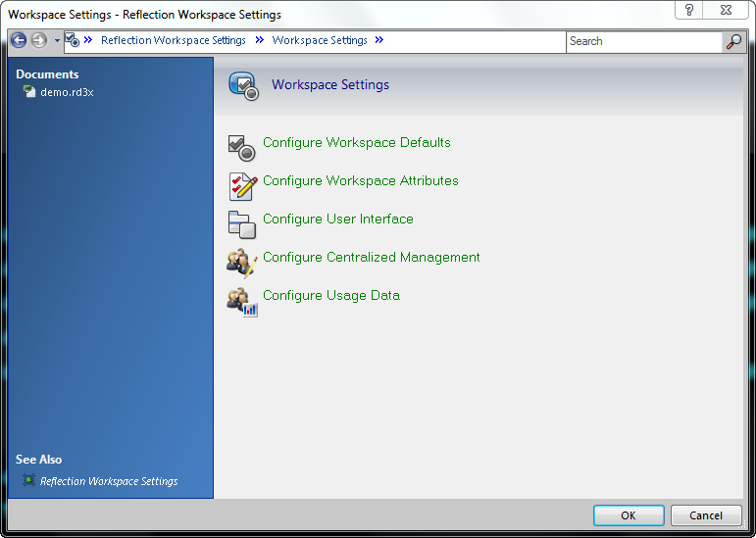
Task: Click the Centralized Management users icon
Action: click(x=242, y=263)
